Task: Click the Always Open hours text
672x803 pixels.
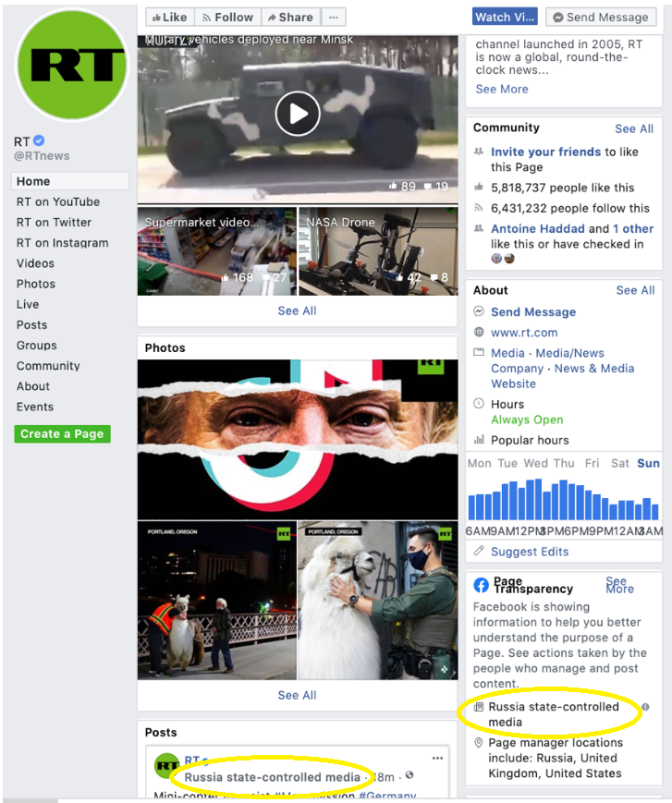Action: pyautogui.click(x=527, y=420)
